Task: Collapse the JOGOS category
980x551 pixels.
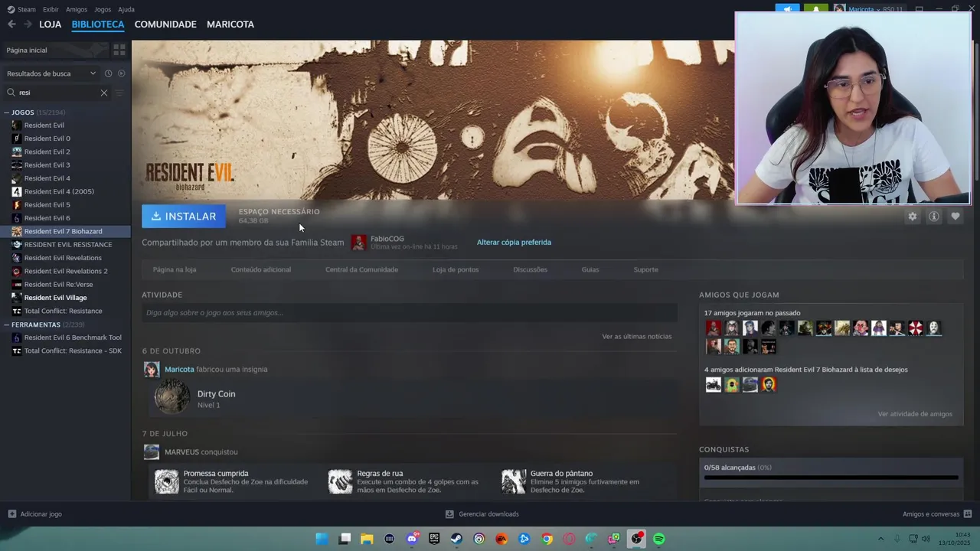Action: coord(7,112)
